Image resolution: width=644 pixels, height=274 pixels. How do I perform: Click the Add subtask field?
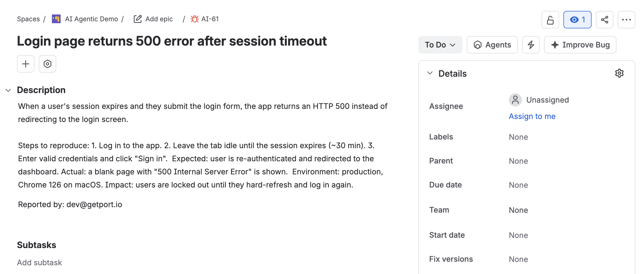[40, 263]
